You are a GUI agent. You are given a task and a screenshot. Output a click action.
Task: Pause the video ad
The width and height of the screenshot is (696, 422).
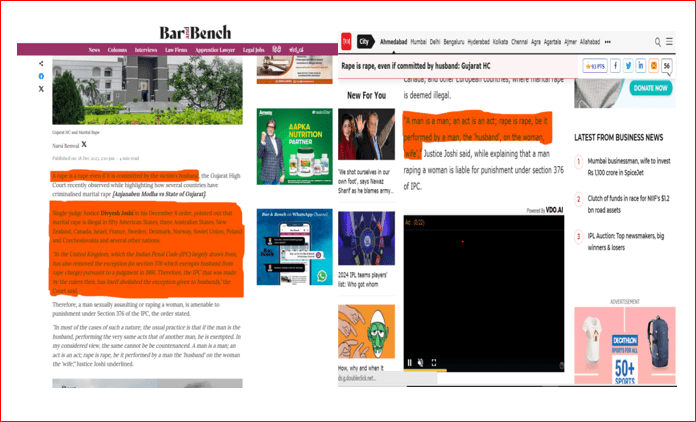[409, 362]
